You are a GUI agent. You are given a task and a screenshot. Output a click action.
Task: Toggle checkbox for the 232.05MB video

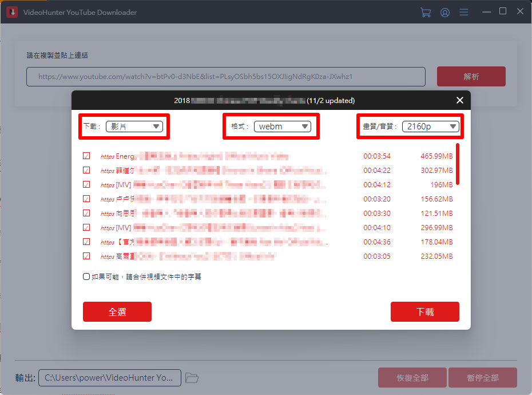click(x=86, y=256)
